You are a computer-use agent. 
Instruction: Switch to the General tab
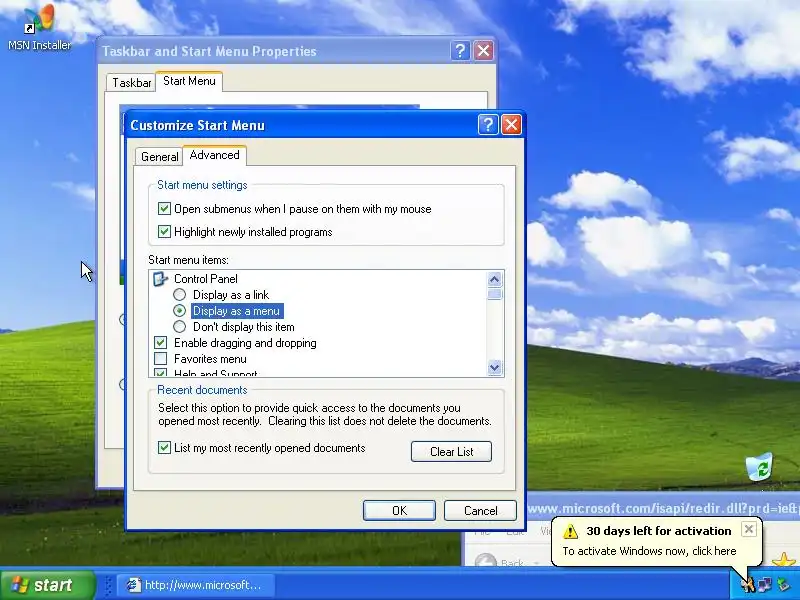point(160,156)
